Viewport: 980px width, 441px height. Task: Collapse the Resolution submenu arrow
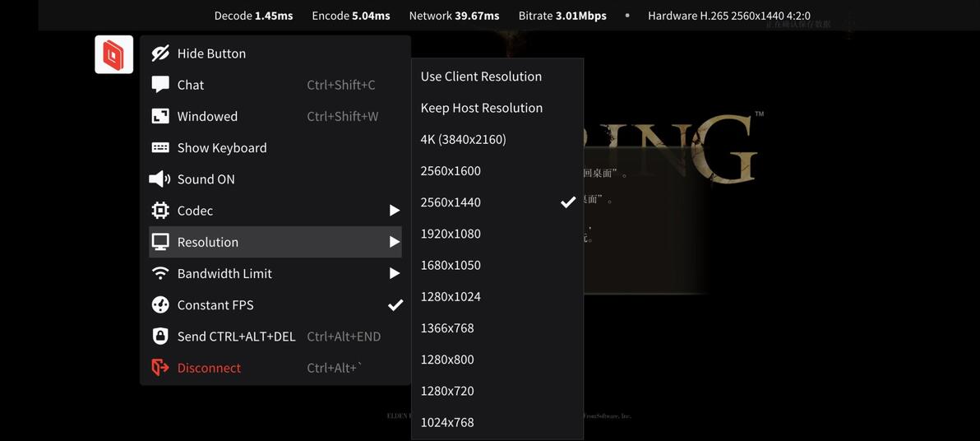click(395, 242)
